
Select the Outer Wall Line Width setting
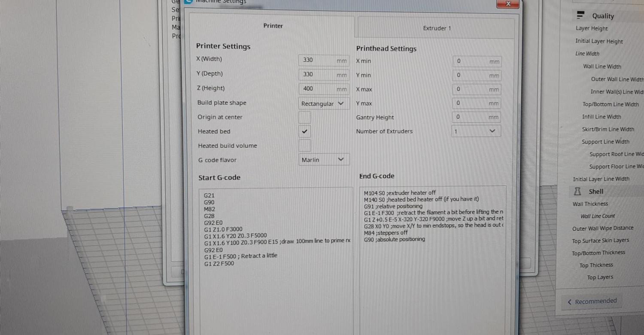tap(617, 79)
